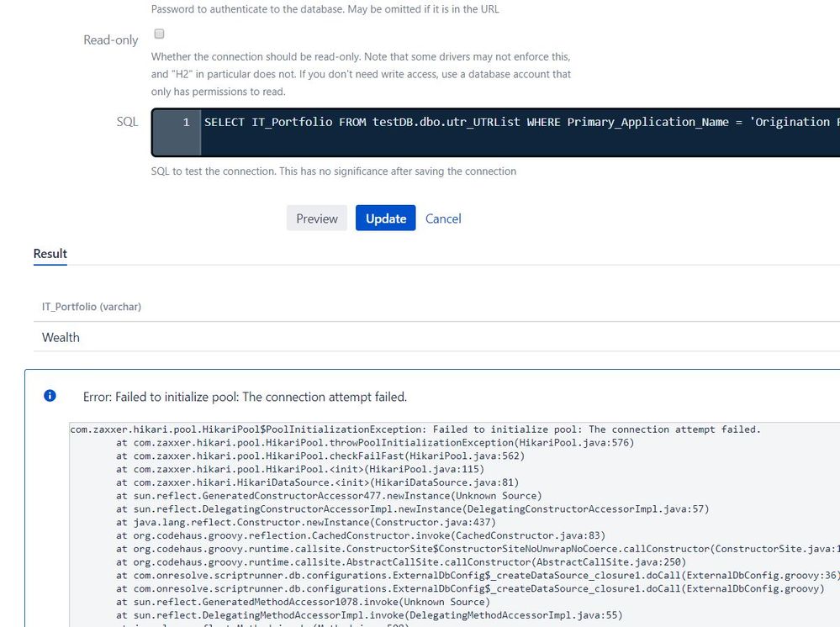Run the Preview button

pyautogui.click(x=317, y=219)
